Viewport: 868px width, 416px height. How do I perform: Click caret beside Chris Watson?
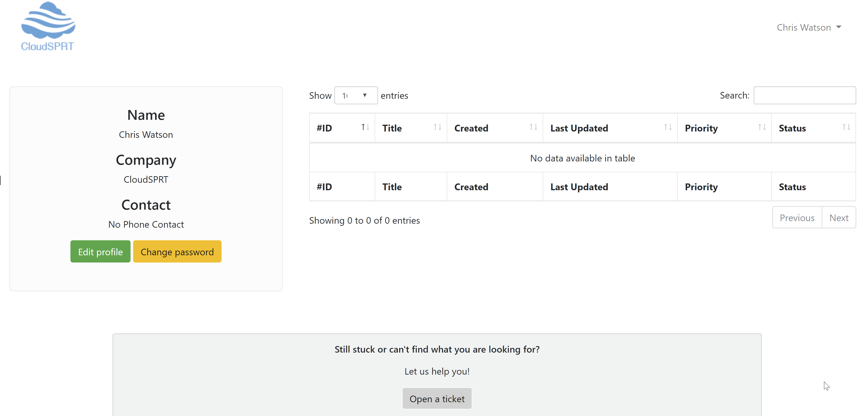point(839,27)
